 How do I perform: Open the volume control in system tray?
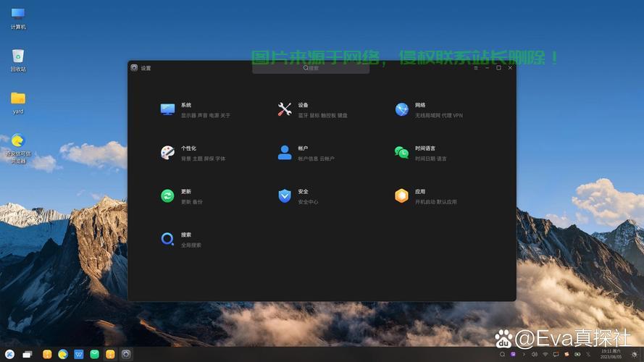click(x=534, y=354)
